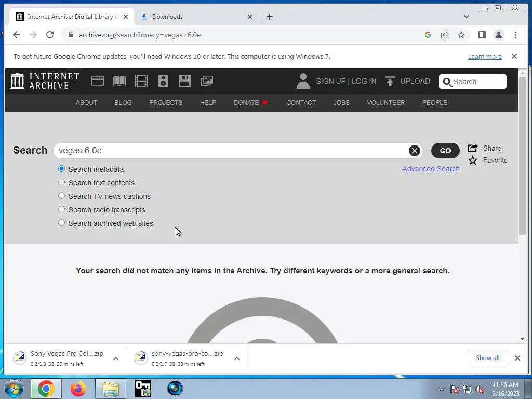Expand options for sony-vegas-pro-co zip download
Image resolution: width=532 pixels, height=399 pixels.
[237, 358]
